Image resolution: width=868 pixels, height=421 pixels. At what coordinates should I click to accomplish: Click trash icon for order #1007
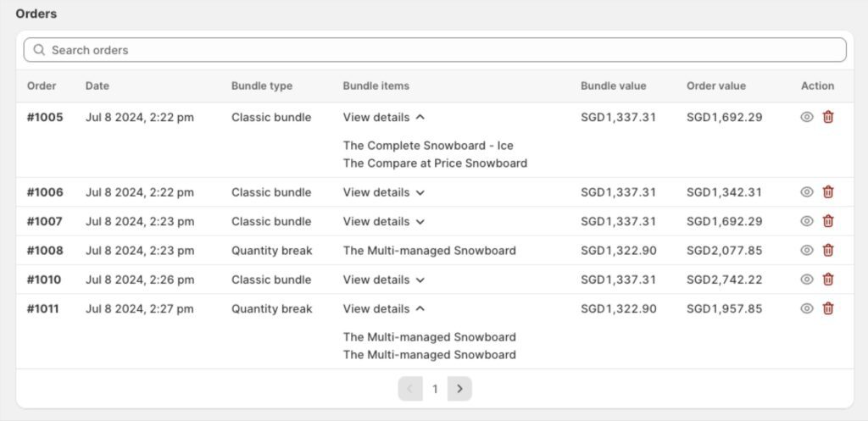point(828,221)
